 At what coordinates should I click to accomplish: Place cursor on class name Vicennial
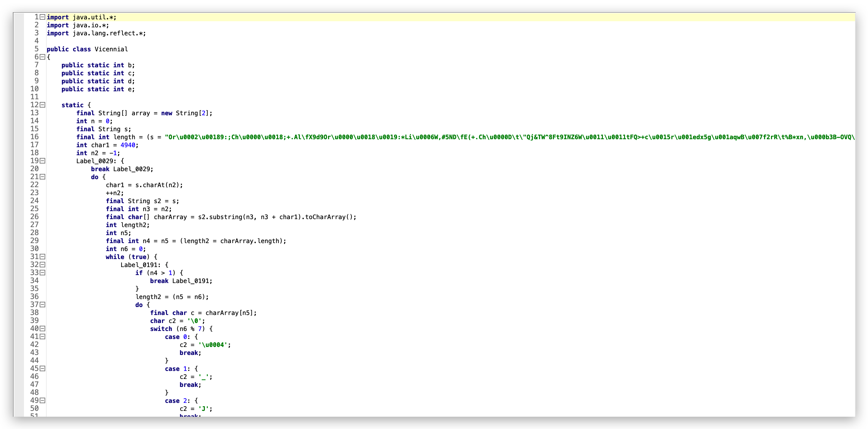click(x=111, y=49)
